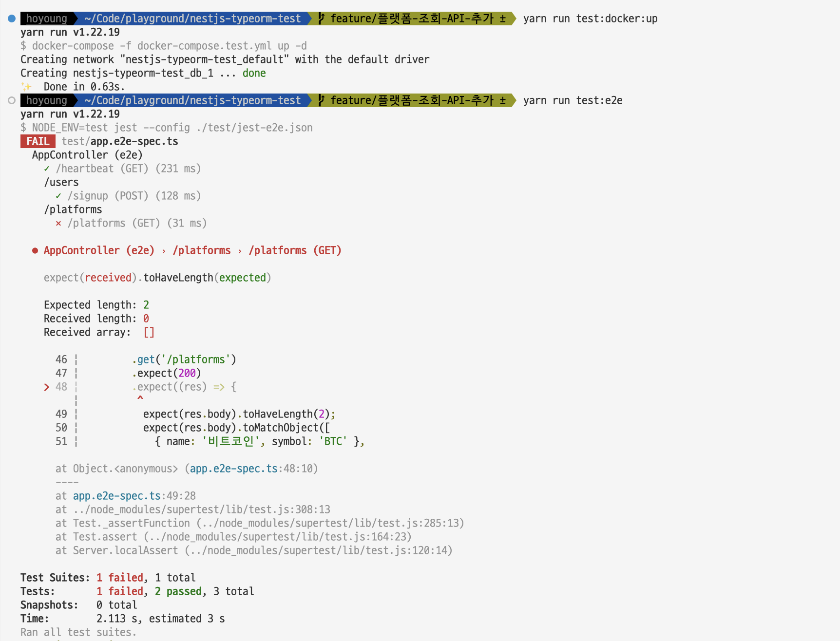The image size is (840, 641).
Task: Open supertest test.js:120:14 path
Action: click(x=318, y=550)
